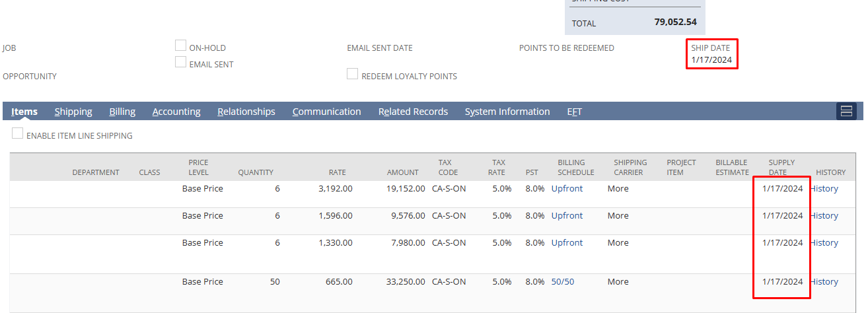Image resolution: width=868 pixels, height=313 pixels.
Task: Enable Redeem Loyalty Points checkbox
Action: (353, 74)
